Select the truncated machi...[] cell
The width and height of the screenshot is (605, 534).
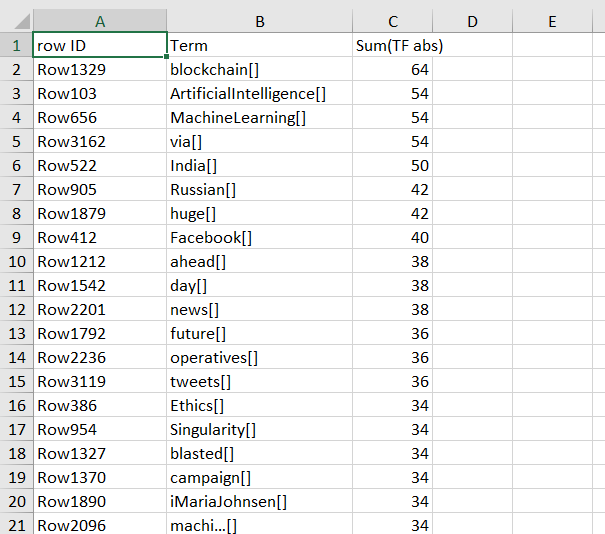tap(260, 524)
